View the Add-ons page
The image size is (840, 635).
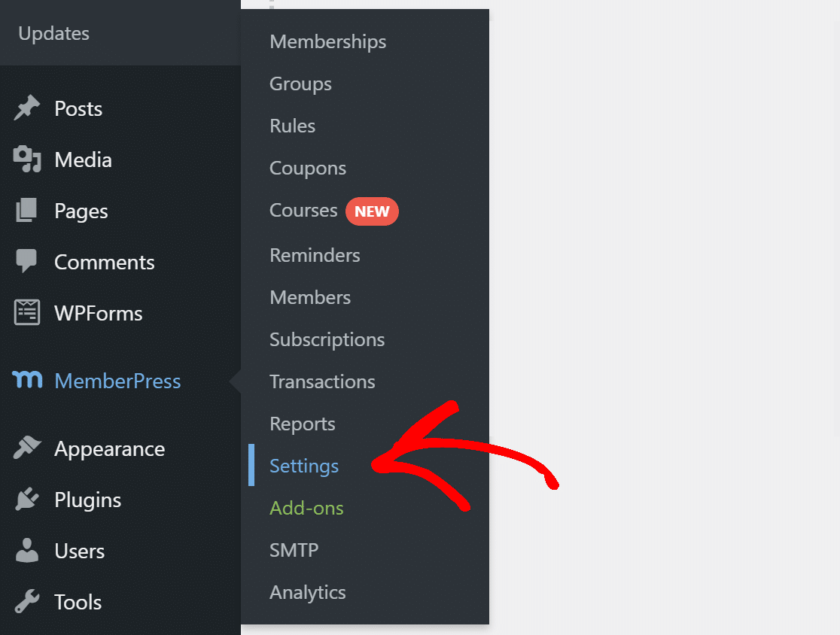tap(306, 508)
